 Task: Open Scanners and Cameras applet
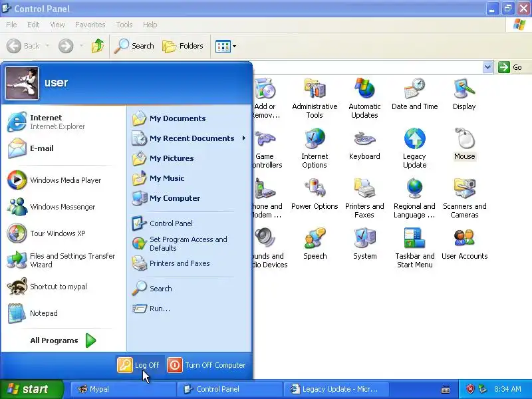[464, 198]
